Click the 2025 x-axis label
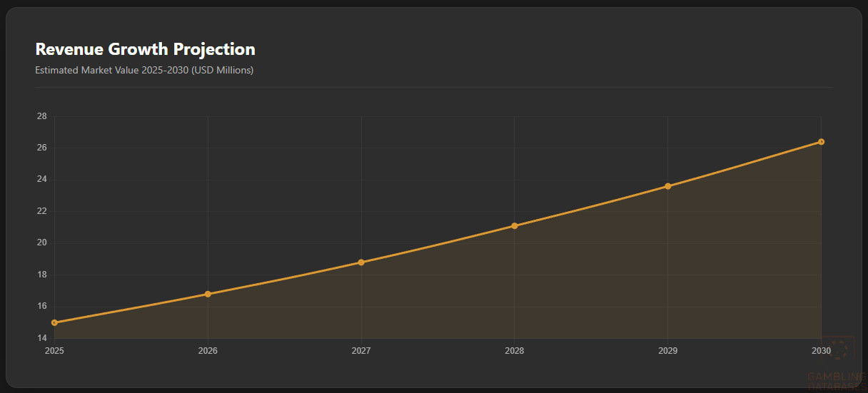The height and width of the screenshot is (393, 868). [x=55, y=351]
